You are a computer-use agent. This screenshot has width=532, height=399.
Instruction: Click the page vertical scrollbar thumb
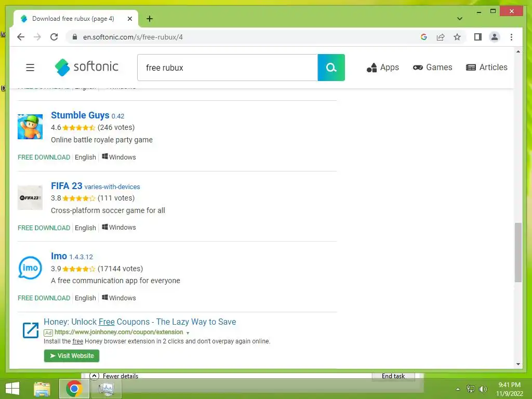click(x=518, y=252)
